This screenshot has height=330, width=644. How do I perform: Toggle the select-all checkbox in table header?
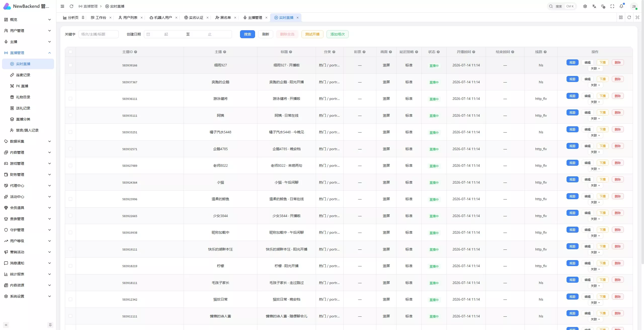(70, 52)
